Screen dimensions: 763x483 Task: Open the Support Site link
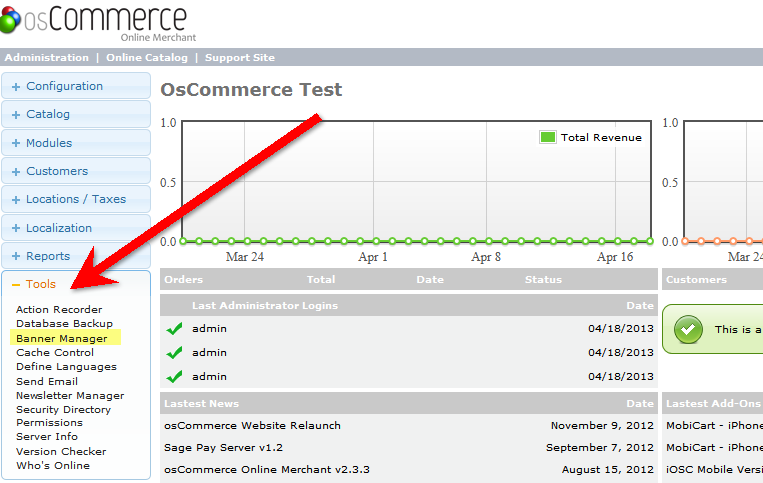pyautogui.click(x=240, y=57)
